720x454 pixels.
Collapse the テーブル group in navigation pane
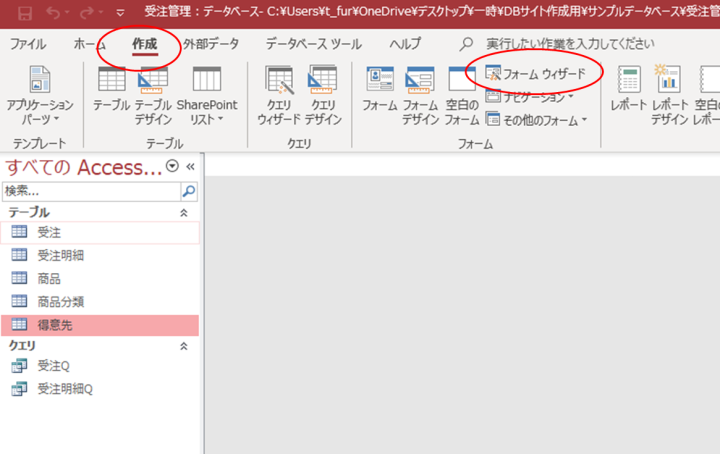coord(183,213)
